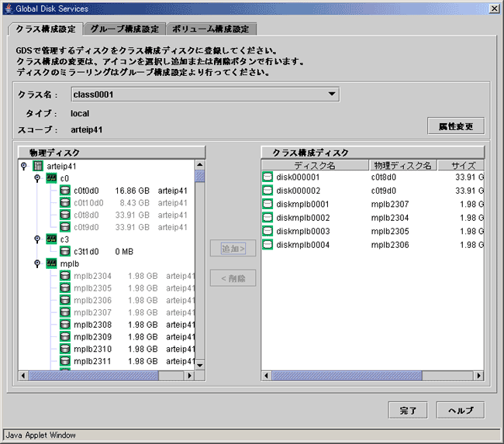Switch to the ボリューム構成設定 tab
504x444 pixels.
[x=211, y=29]
